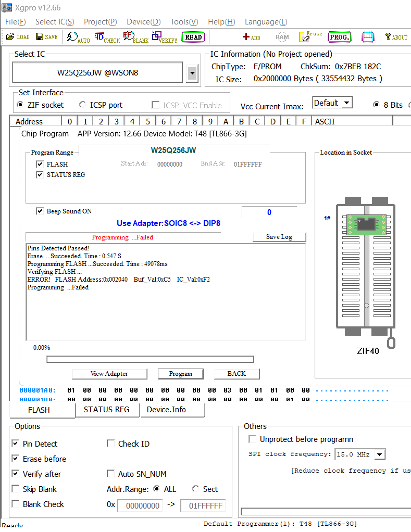This screenshot has width=411, height=532.
Task: Click the Others panel progress bar
Action: (x=326, y=512)
